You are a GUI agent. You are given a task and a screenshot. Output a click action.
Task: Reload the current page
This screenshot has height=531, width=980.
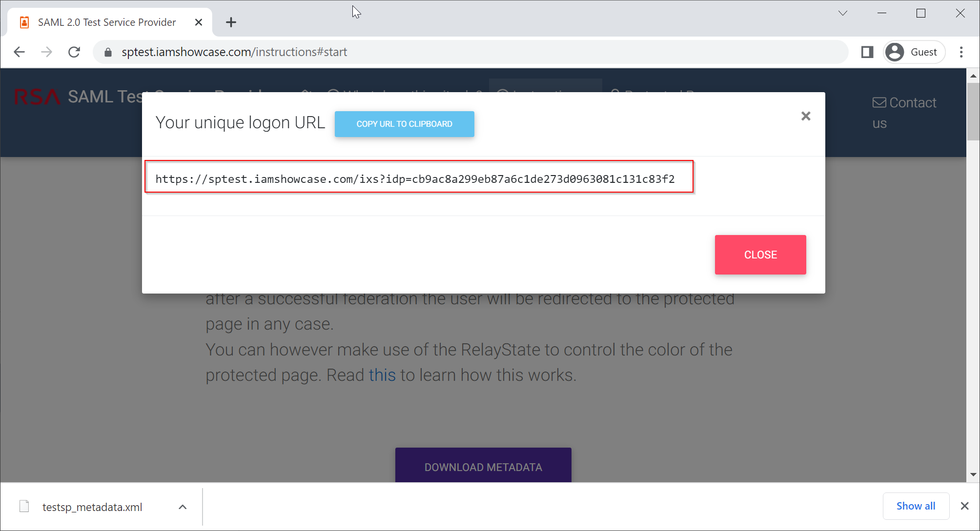[x=74, y=52]
